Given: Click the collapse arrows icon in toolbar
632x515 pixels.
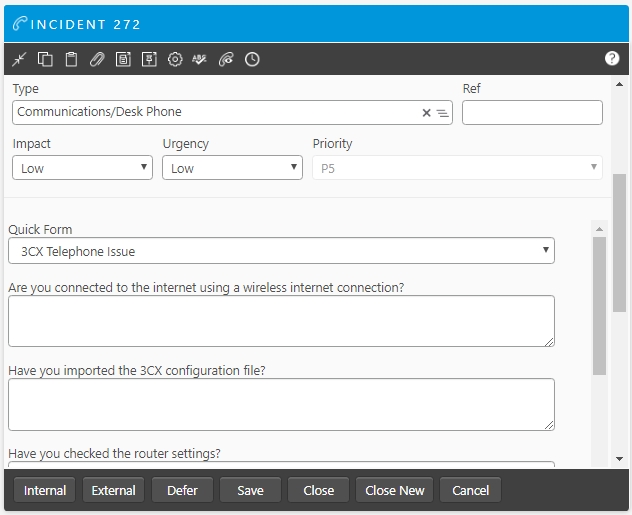Looking at the screenshot, I should click(20, 59).
